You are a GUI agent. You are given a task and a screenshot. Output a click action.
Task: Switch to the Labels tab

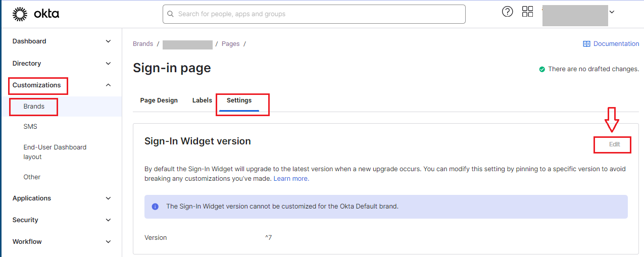[x=202, y=100]
